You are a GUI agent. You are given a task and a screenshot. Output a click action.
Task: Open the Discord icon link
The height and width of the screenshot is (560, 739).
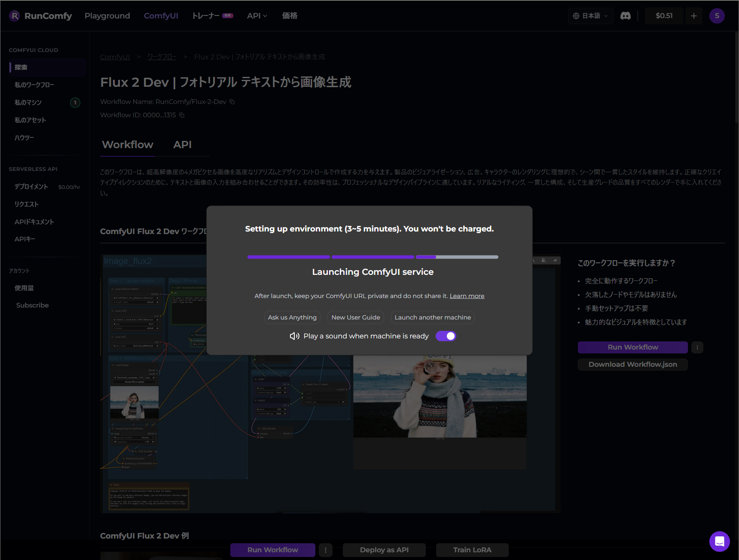(x=626, y=16)
